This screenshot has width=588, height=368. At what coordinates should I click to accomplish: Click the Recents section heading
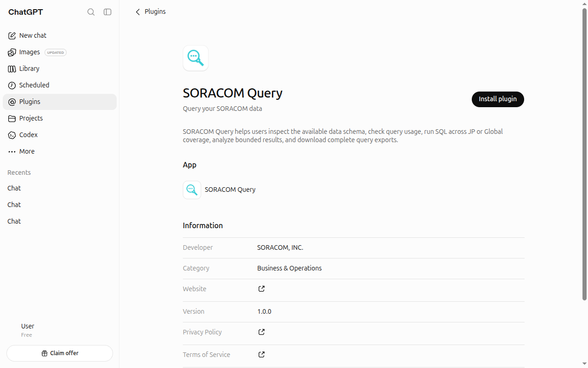click(19, 172)
